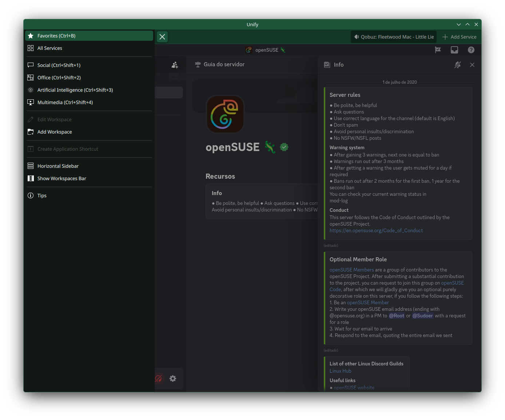Click the Add Service button
The height and width of the screenshot is (420, 505).
(x=459, y=37)
